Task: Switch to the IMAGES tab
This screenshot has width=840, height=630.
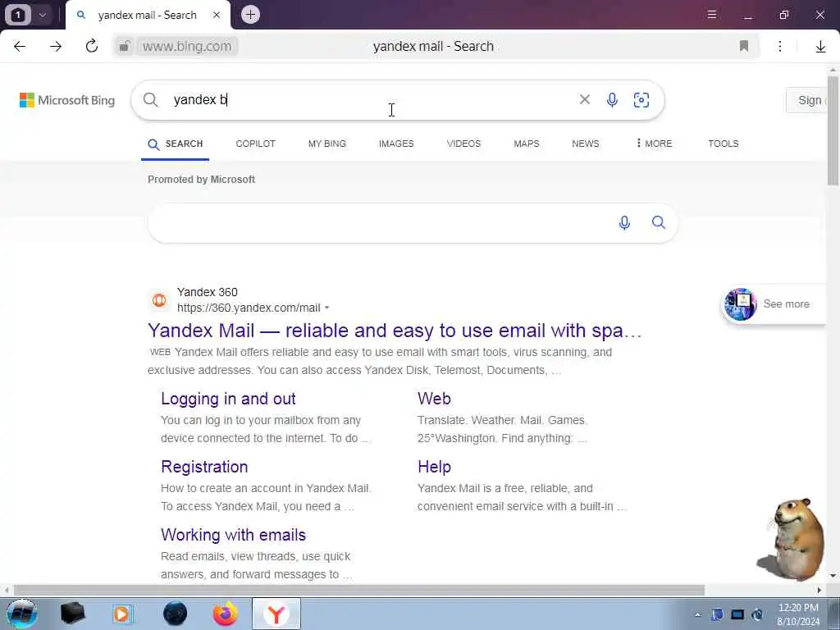Action: 396,144
